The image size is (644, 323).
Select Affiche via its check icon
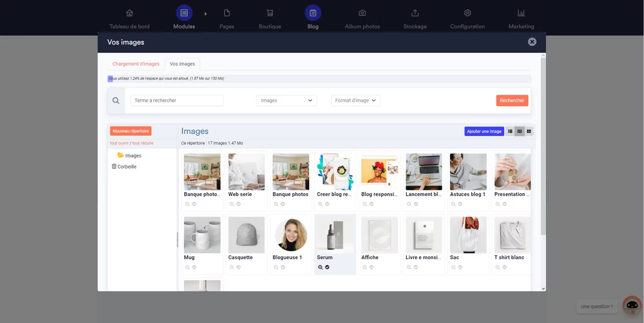click(371, 267)
